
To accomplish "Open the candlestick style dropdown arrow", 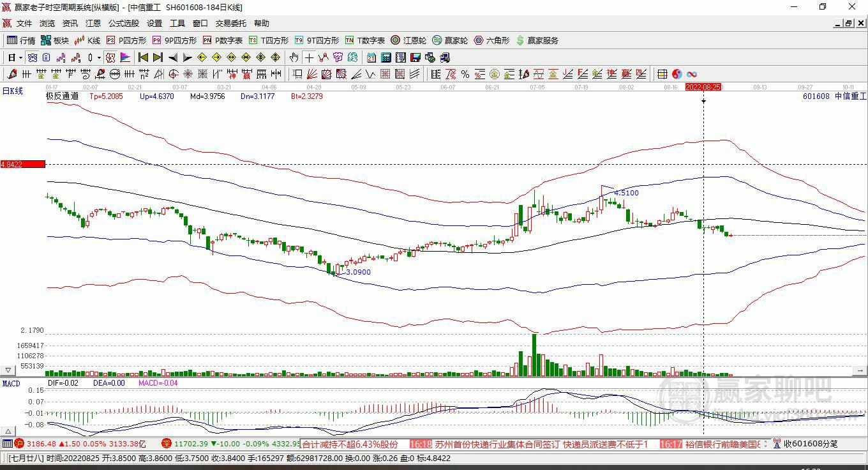I will [99, 57].
